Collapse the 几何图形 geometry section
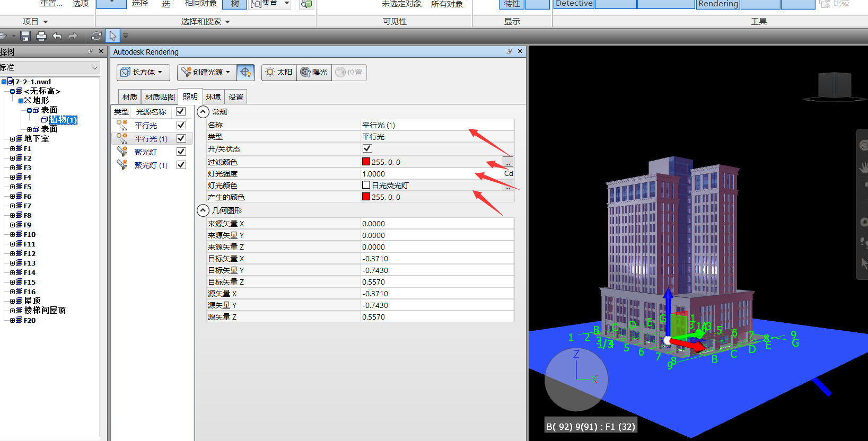The height and width of the screenshot is (441, 868). [203, 210]
